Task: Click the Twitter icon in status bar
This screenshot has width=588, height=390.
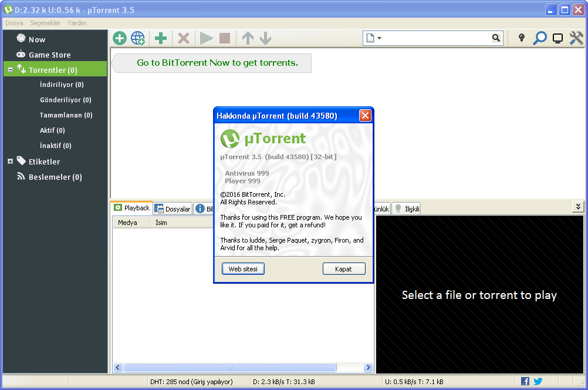Action: tap(538, 381)
